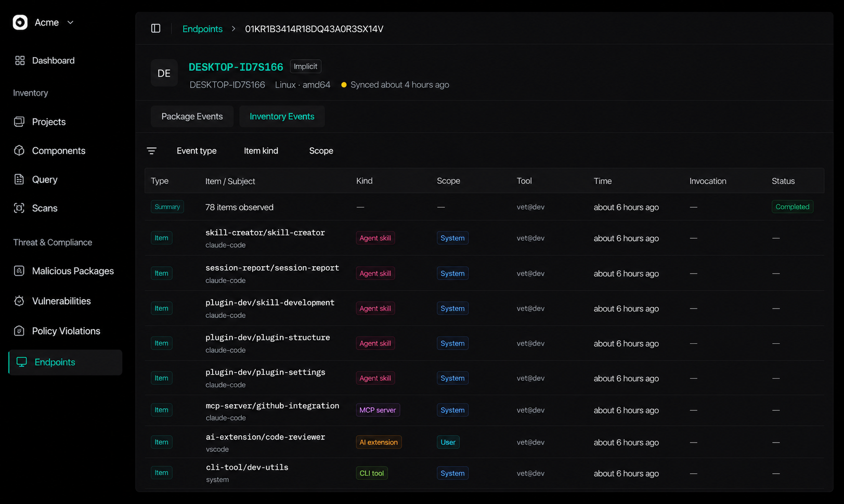Select plugin-dev/skill-development item
The height and width of the screenshot is (504, 844).
pyautogui.click(x=270, y=302)
